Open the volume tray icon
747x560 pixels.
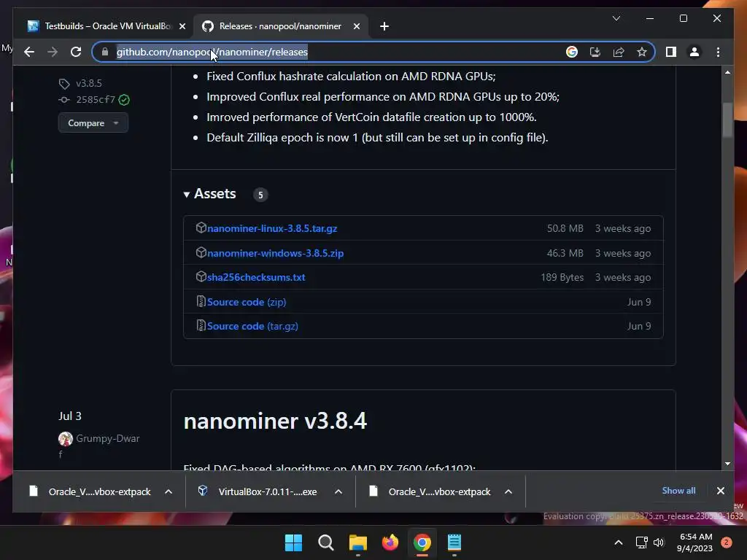(659, 542)
